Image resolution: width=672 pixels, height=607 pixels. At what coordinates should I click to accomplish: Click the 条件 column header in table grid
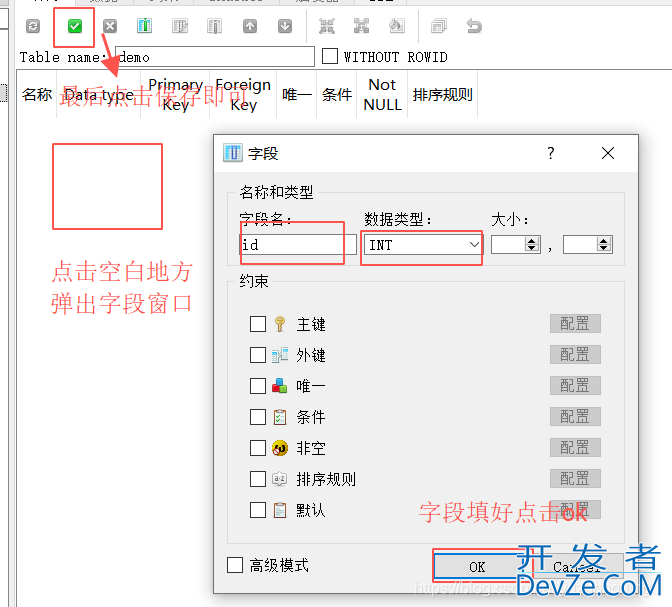pyautogui.click(x=337, y=94)
